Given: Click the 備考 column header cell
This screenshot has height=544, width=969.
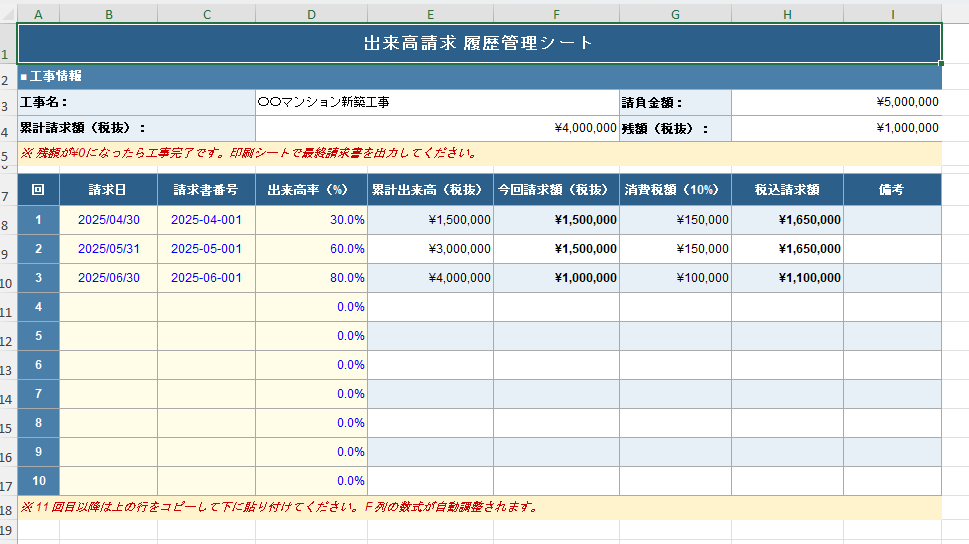Looking at the screenshot, I should (x=892, y=189).
